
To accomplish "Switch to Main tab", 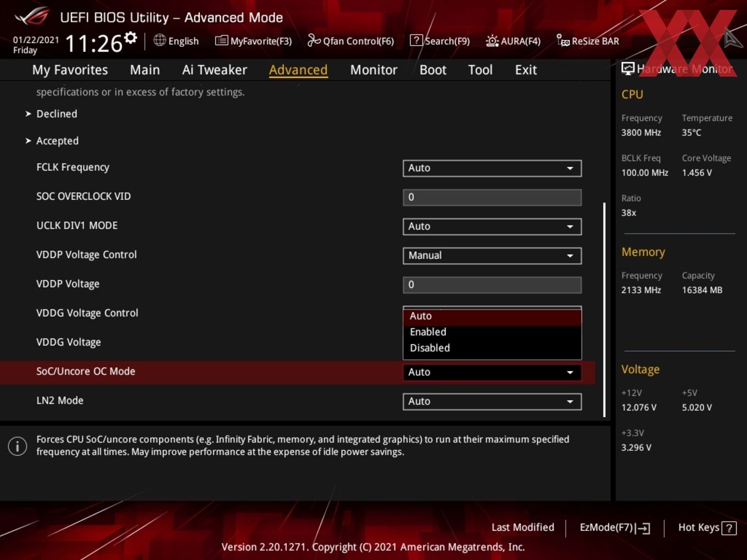I will coord(145,70).
